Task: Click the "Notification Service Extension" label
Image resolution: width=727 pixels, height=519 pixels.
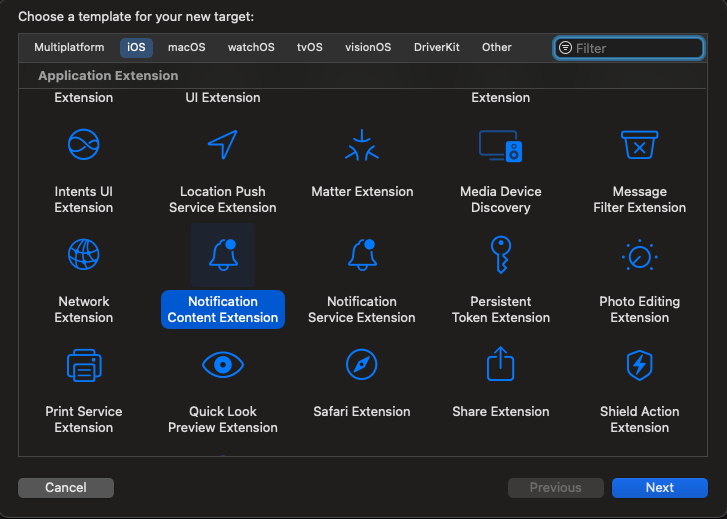Action: 362,309
